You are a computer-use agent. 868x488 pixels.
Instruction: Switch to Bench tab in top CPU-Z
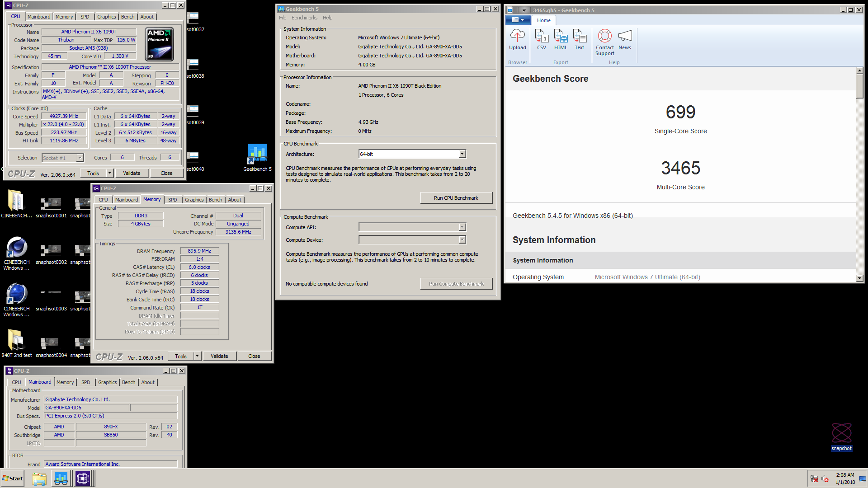[128, 17]
